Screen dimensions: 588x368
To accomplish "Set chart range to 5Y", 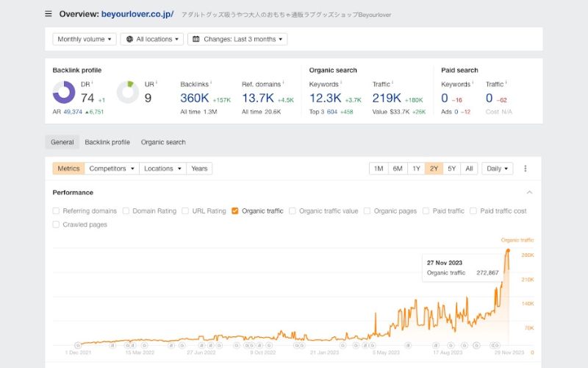I will (x=451, y=169).
